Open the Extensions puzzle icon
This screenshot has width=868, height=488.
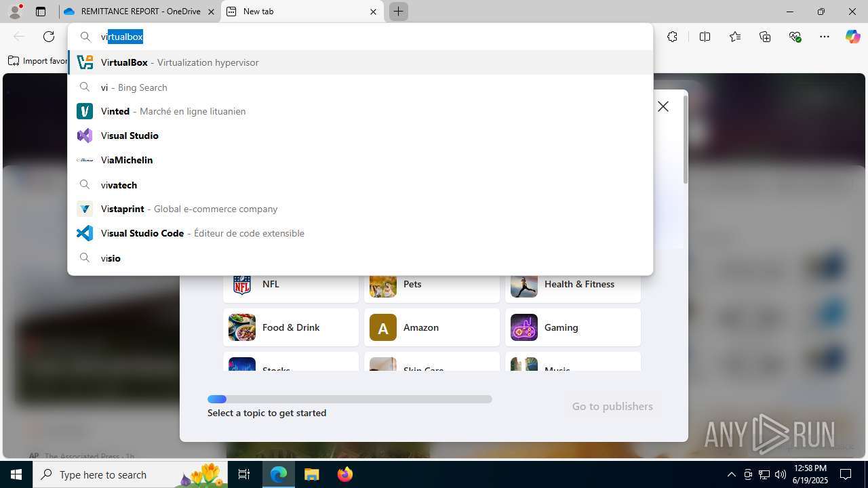tap(672, 37)
